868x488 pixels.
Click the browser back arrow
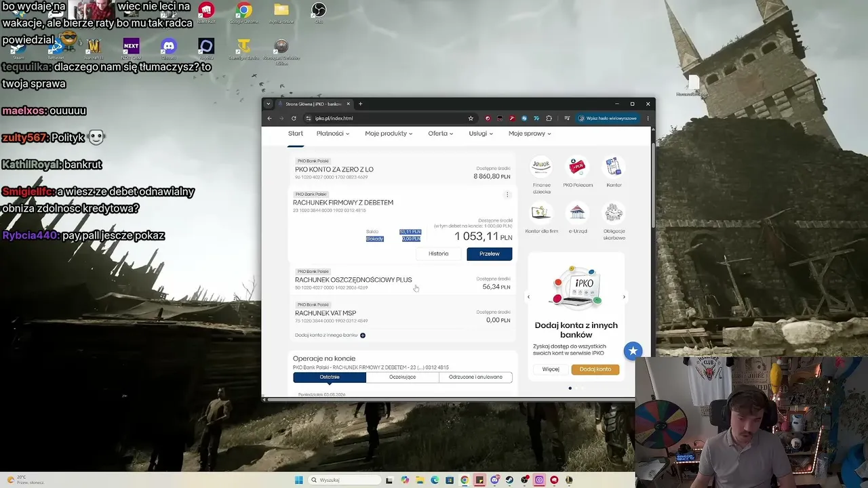click(269, 118)
